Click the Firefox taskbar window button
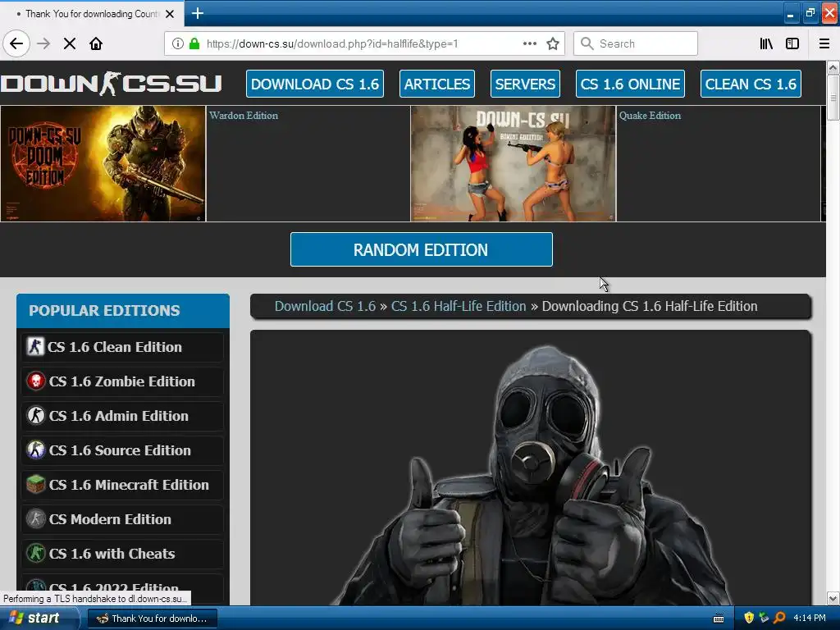The height and width of the screenshot is (630, 840). 152,619
